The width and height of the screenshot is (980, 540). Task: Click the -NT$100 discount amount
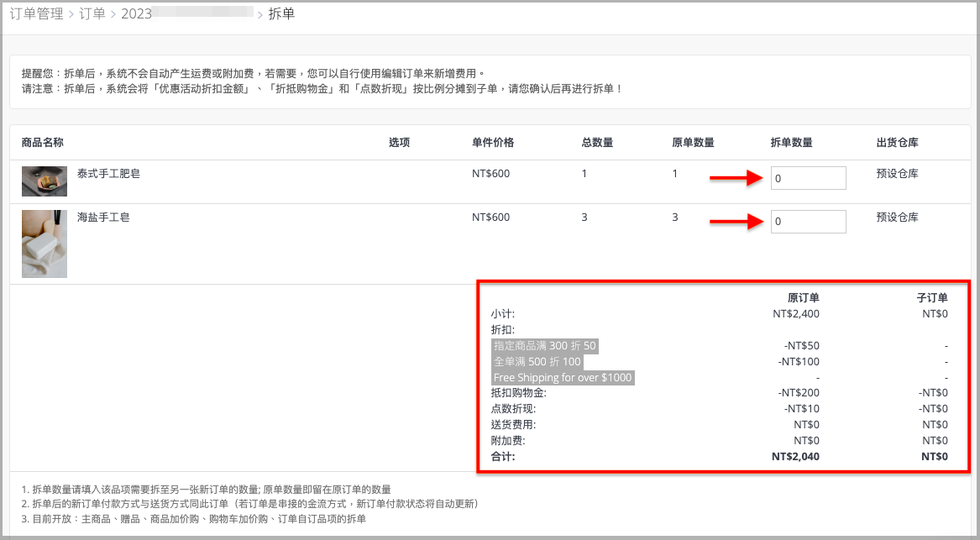tap(799, 362)
